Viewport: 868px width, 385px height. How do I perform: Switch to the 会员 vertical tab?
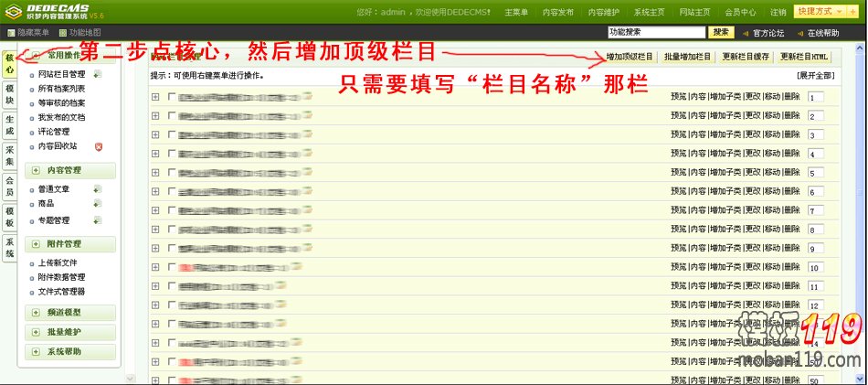tap(9, 187)
